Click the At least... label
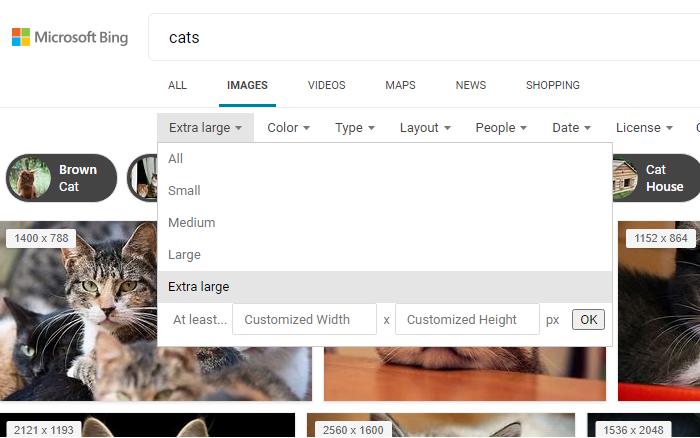700x438 pixels. [200, 320]
